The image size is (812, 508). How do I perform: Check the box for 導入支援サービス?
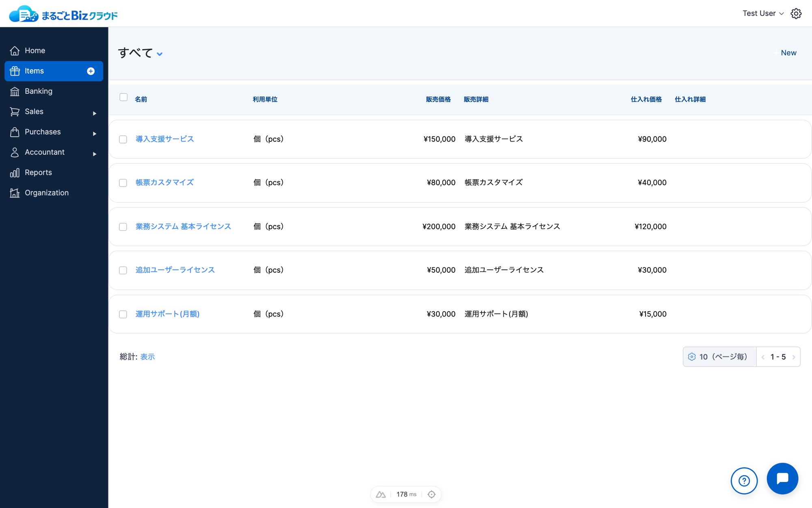click(123, 139)
